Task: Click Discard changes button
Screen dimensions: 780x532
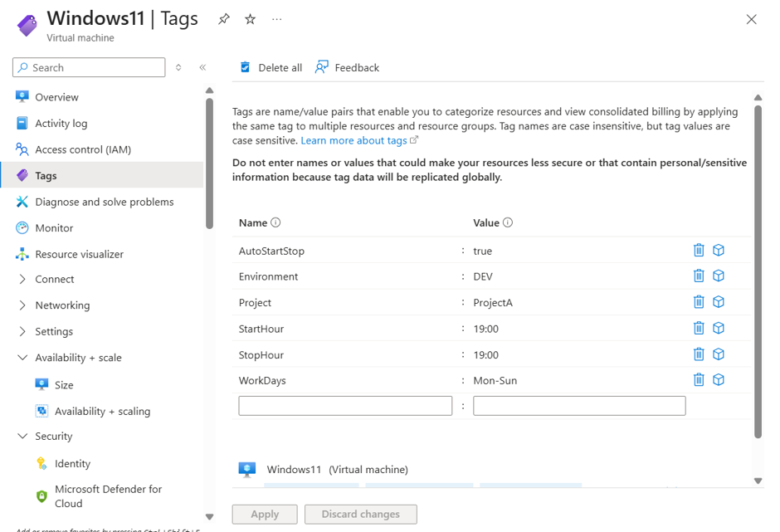Action: [361, 514]
